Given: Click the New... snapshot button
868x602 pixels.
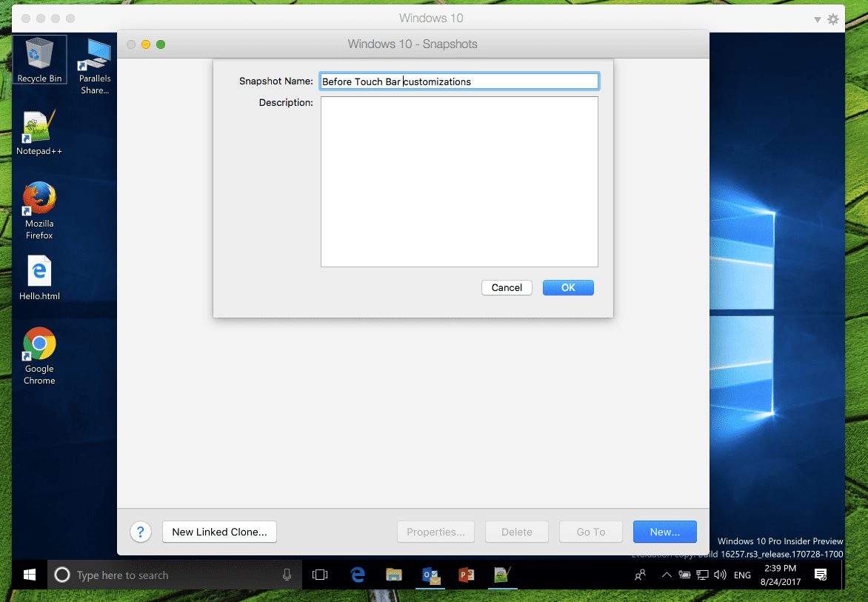Looking at the screenshot, I should [x=665, y=532].
